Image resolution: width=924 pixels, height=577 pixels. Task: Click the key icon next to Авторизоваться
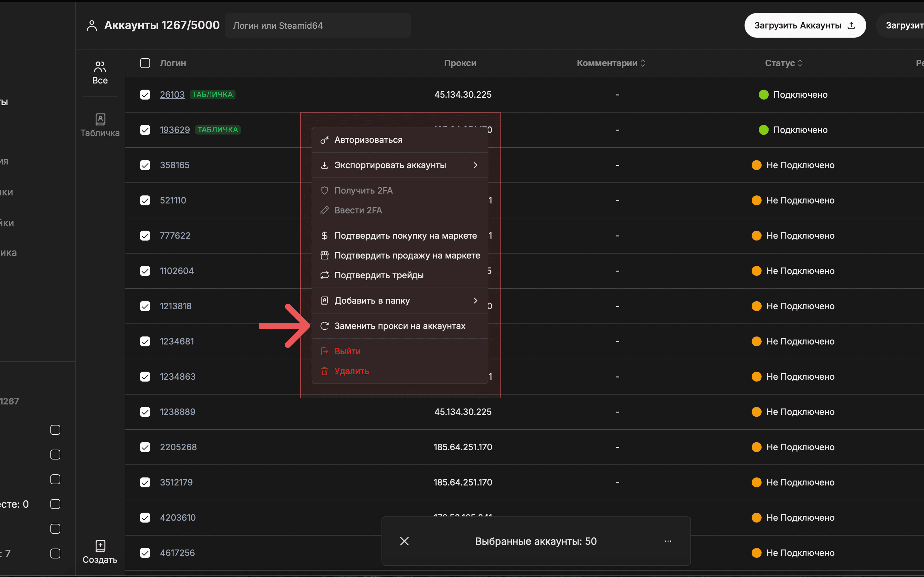325,140
